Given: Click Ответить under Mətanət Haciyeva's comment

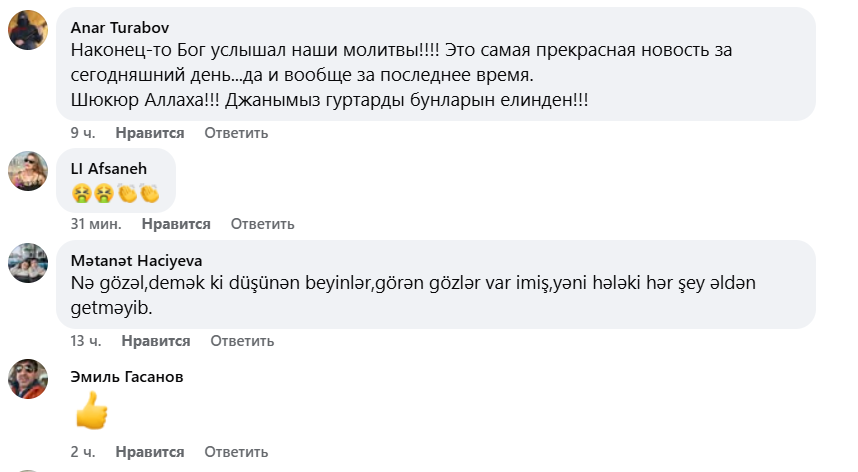Looking at the screenshot, I should click(x=242, y=341).
